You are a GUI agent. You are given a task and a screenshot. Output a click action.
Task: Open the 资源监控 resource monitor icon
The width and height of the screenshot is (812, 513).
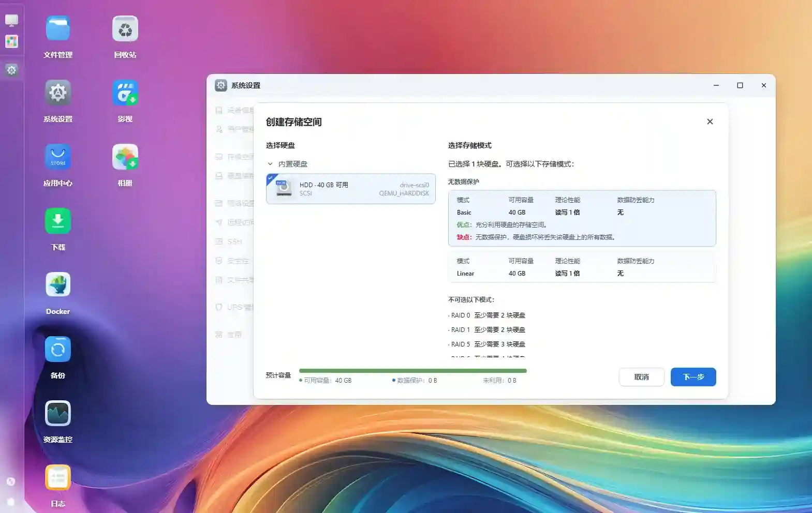click(57, 414)
